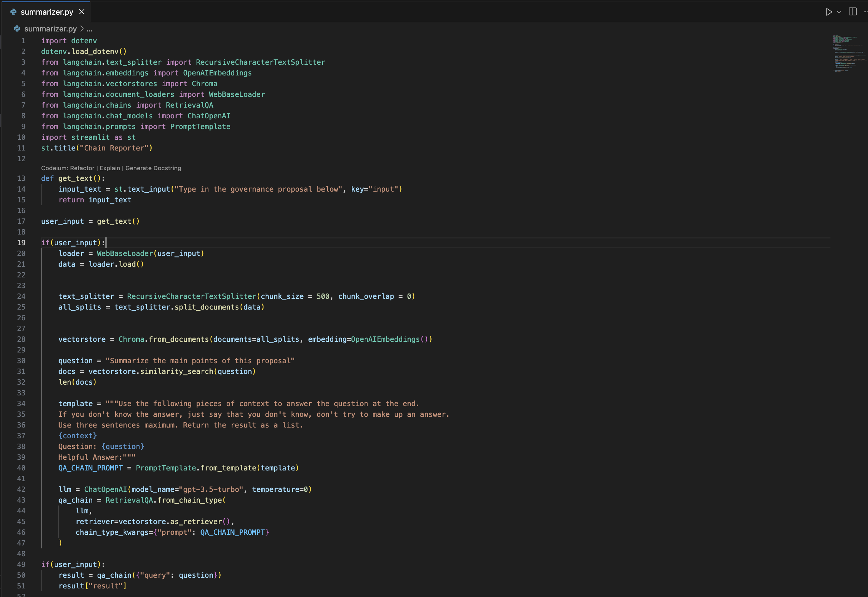Click chain_type_kwargs prompt dictionary line

(172, 533)
